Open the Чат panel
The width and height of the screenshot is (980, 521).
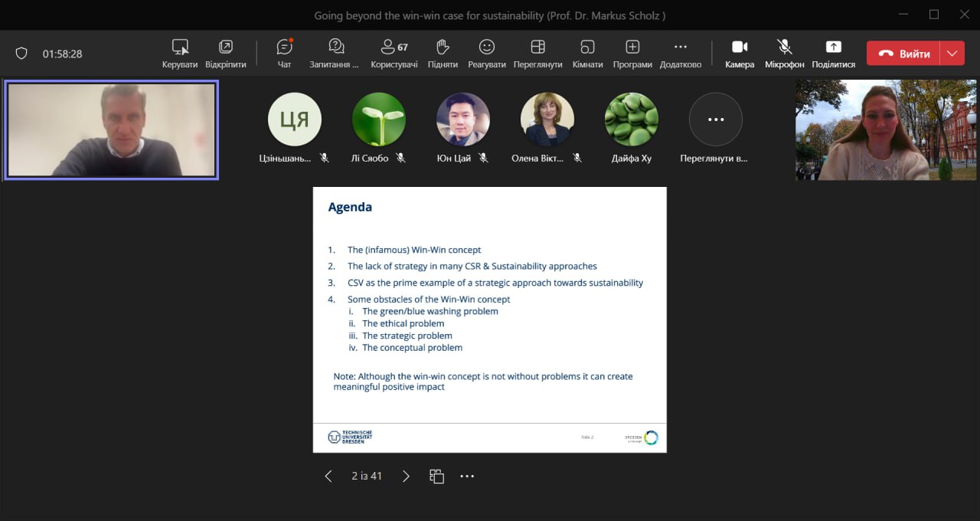point(284,54)
